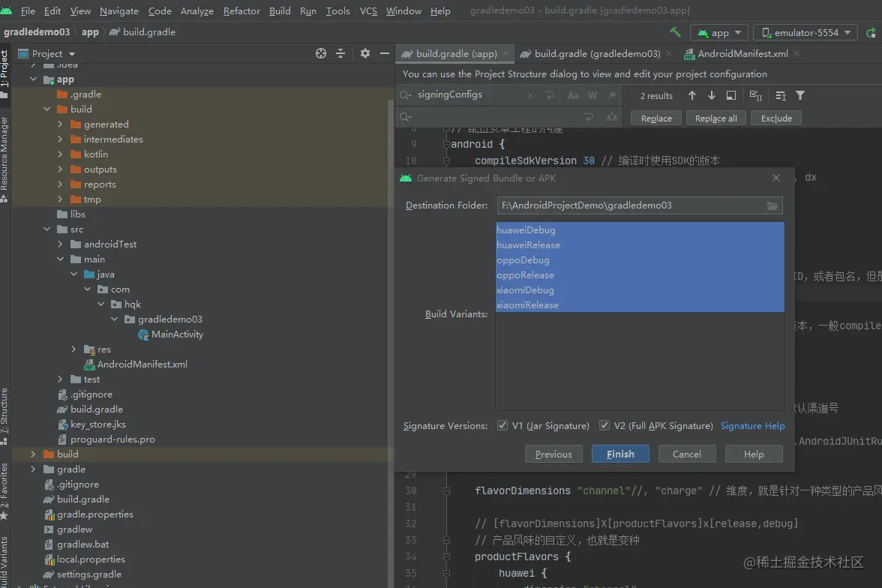Click the Sync/Run icon next to emulator selector

tap(871, 33)
